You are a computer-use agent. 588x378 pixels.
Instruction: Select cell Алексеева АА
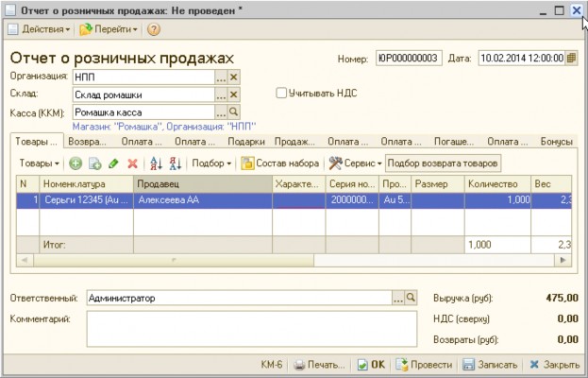[x=203, y=200]
